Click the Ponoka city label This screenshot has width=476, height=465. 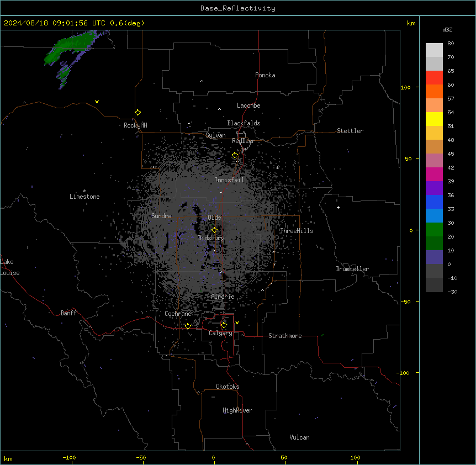(x=265, y=75)
